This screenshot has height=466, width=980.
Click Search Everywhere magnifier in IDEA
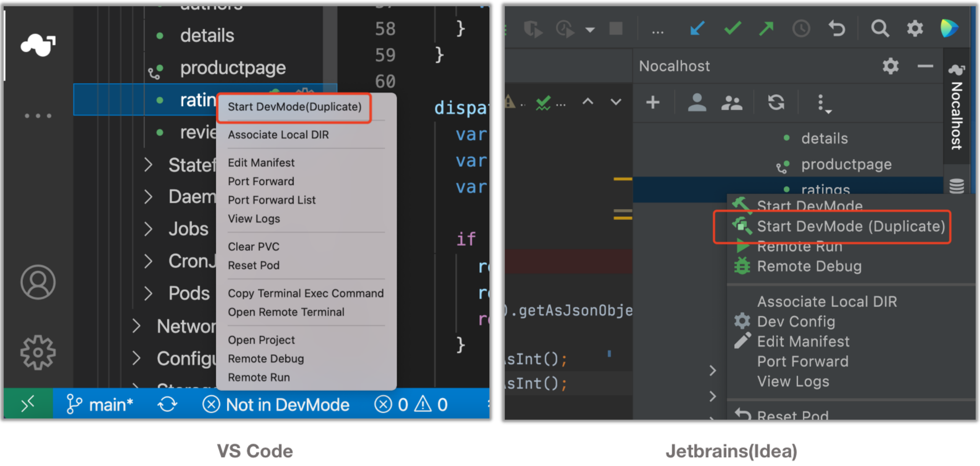[880, 28]
